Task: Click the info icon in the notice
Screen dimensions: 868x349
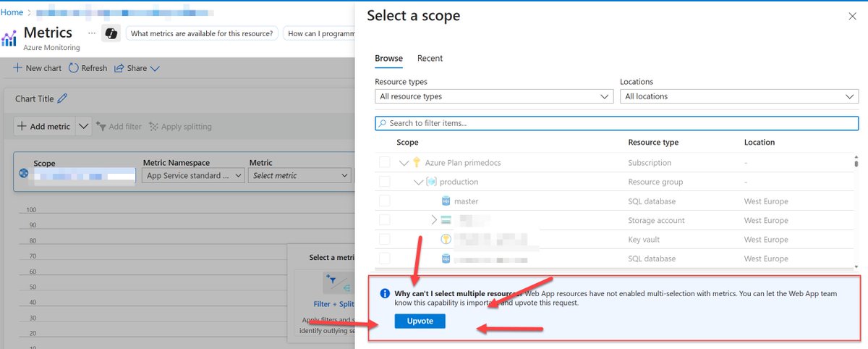Action: tap(386, 293)
